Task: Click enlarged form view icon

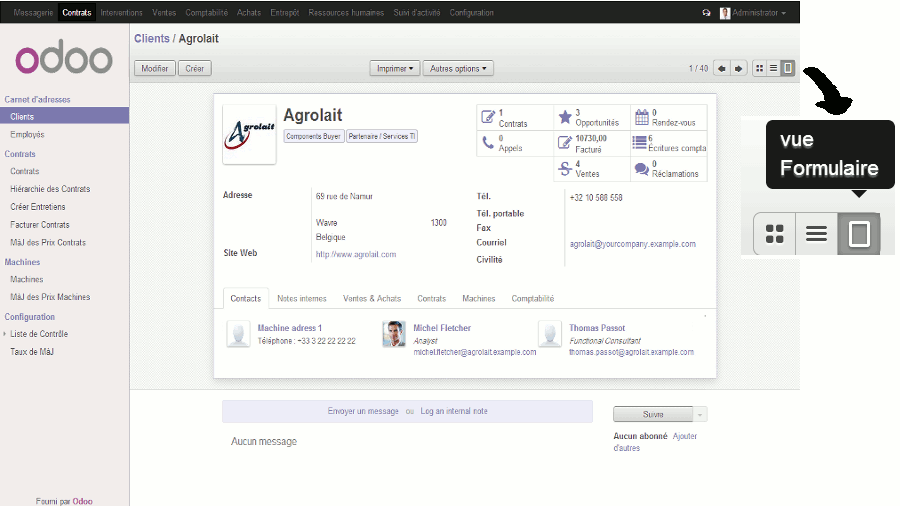Action: (859, 233)
